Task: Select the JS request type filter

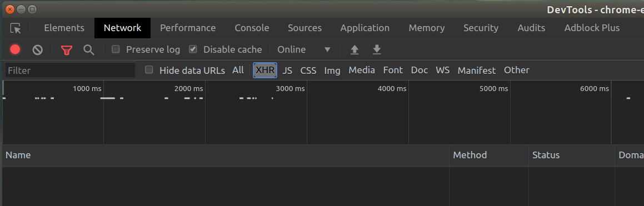Action: click(287, 71)
